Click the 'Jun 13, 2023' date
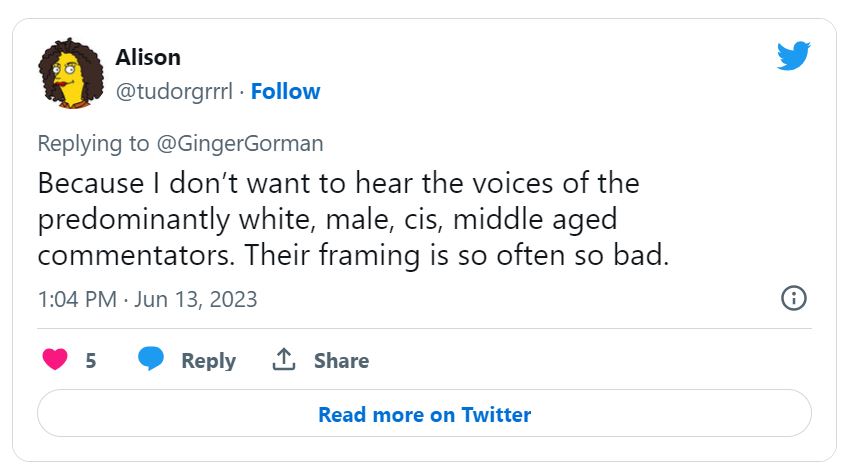The height and width of the screenshot is (474, 848). (x=196, y=299)
